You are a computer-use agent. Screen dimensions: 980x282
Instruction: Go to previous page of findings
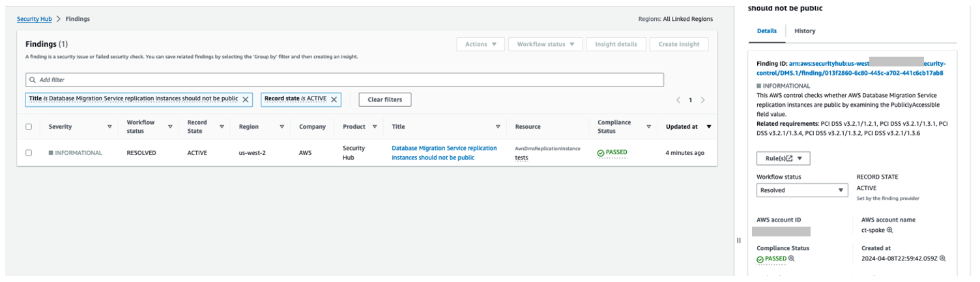pyautogui.click(x=678, y=100)
